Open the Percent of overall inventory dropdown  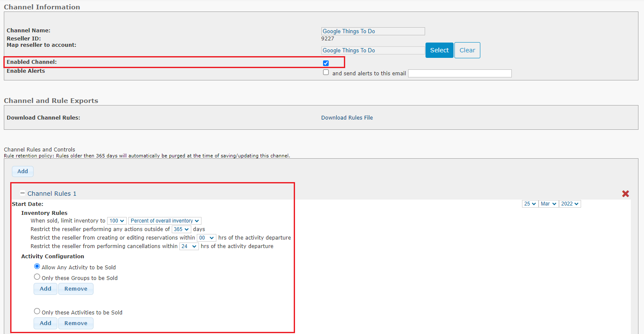[x=165, y=220]
